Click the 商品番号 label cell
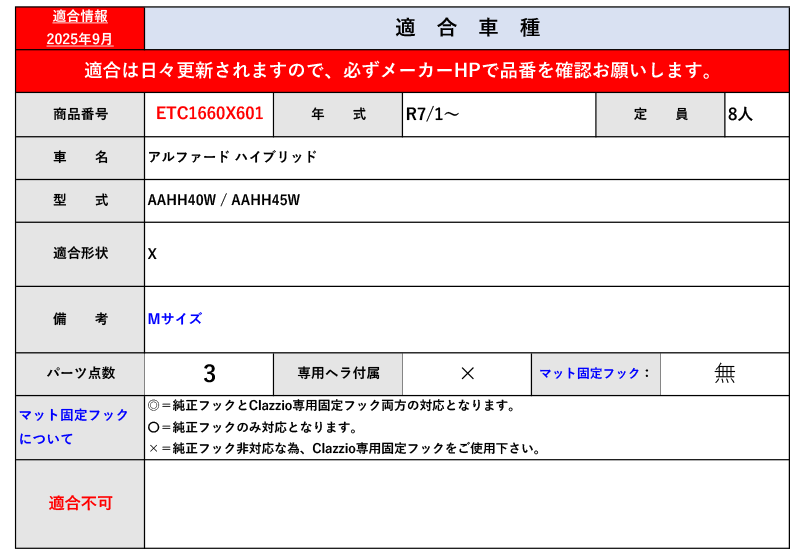Image resolution: width=799 pixels, height=556 pixels. tap(80, 114)
